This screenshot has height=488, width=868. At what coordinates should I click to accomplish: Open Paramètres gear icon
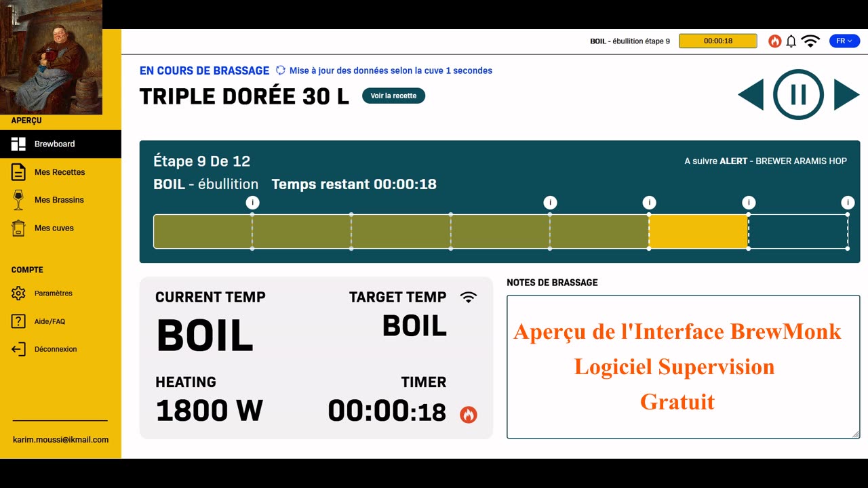(x=18, y=293)
